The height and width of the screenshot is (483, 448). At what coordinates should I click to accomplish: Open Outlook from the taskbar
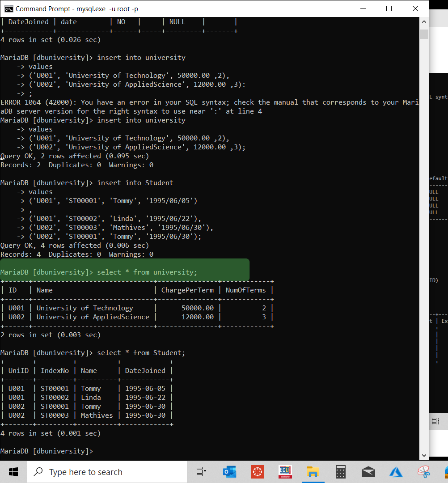[x=229, y=471]
